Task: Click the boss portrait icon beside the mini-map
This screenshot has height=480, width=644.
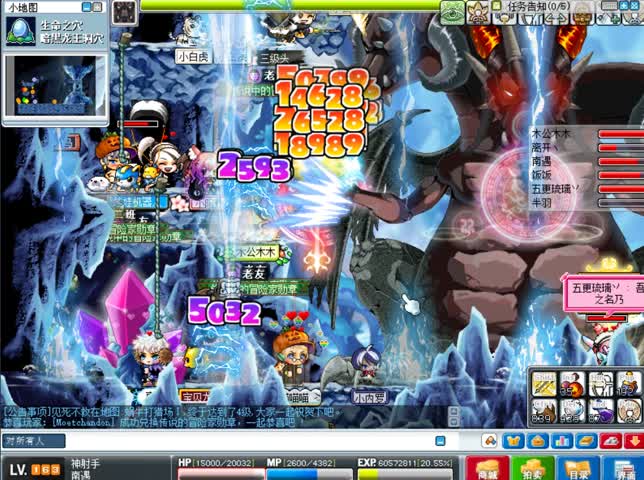Action: (x=124, y=13)
